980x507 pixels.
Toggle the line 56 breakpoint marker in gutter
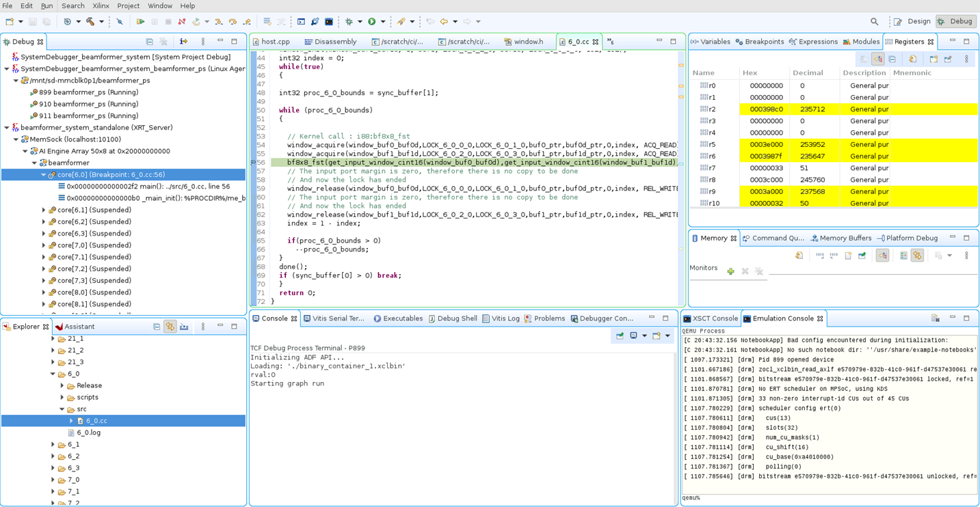click(253, 163)
